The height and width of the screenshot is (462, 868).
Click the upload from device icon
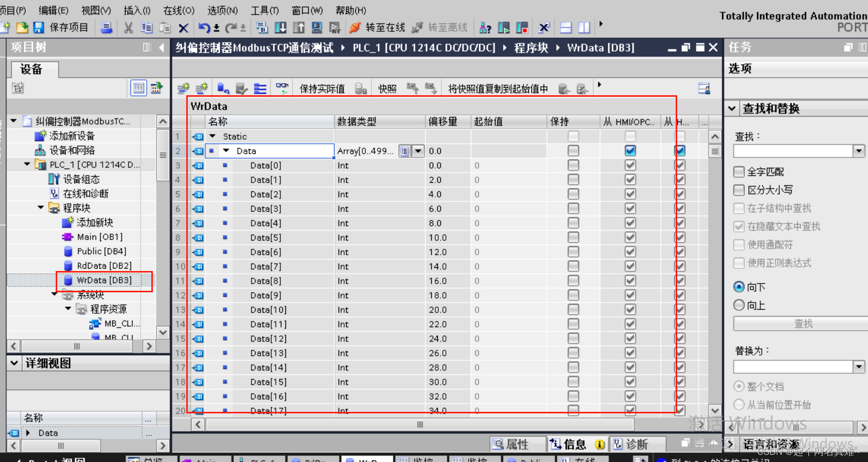299,27
